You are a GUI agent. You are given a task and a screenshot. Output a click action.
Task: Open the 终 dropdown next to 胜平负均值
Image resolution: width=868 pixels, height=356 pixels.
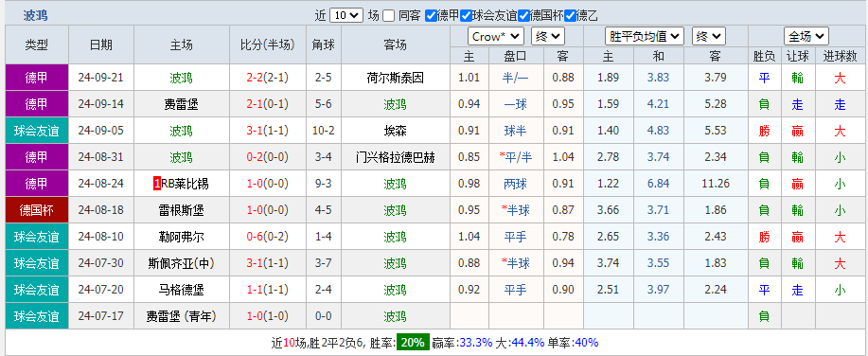[708, 37]
